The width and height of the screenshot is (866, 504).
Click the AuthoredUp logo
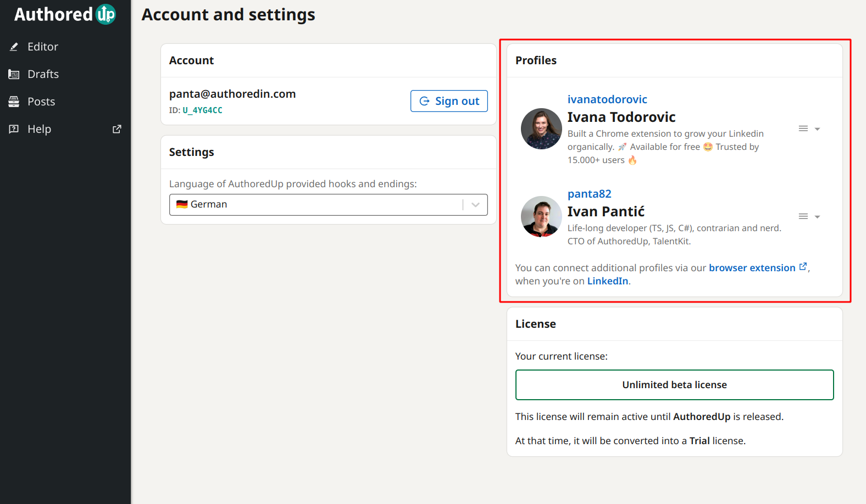(65, 14)
